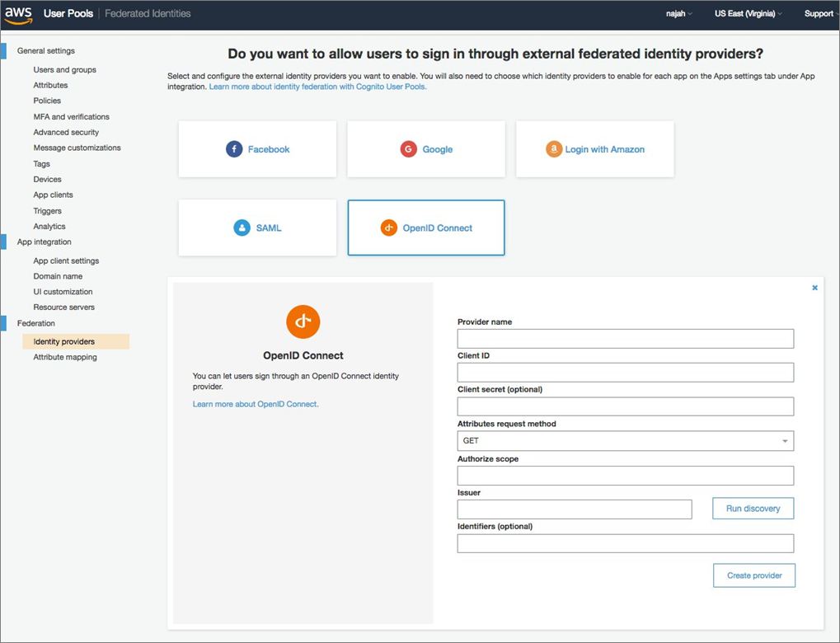Select MFA and verifications settings
Image resolution: width=840 pixels, height=643 pixels.
tap(72, 116)
